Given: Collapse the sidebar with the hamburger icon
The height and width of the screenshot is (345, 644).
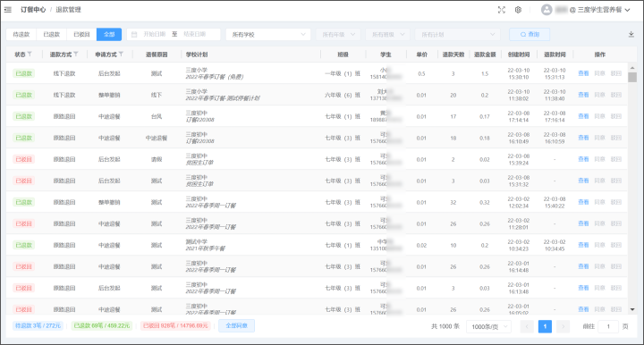Looking at the screenshot, I should [x=8, y=10].
